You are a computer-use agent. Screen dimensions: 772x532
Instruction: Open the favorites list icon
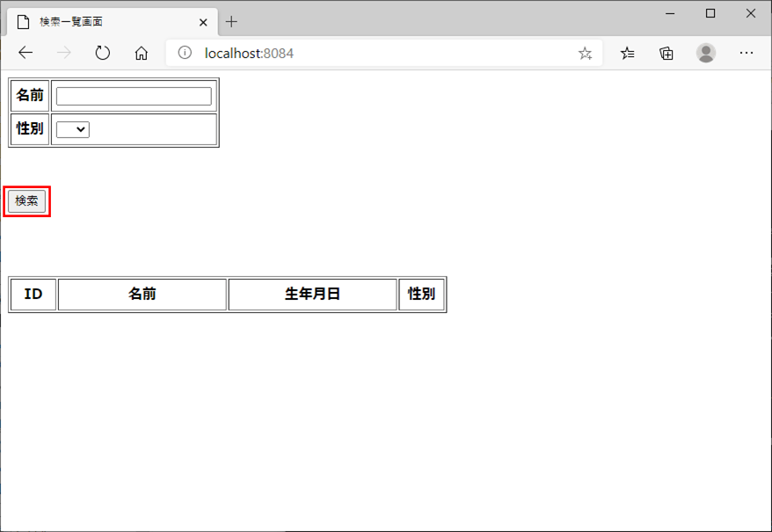(627, 53)
